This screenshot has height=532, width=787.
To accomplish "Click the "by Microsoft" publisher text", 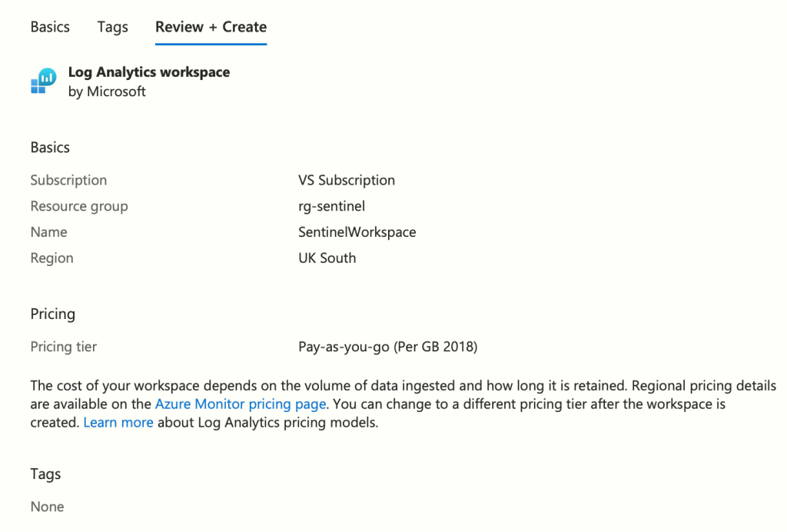I will pos(107,91).
